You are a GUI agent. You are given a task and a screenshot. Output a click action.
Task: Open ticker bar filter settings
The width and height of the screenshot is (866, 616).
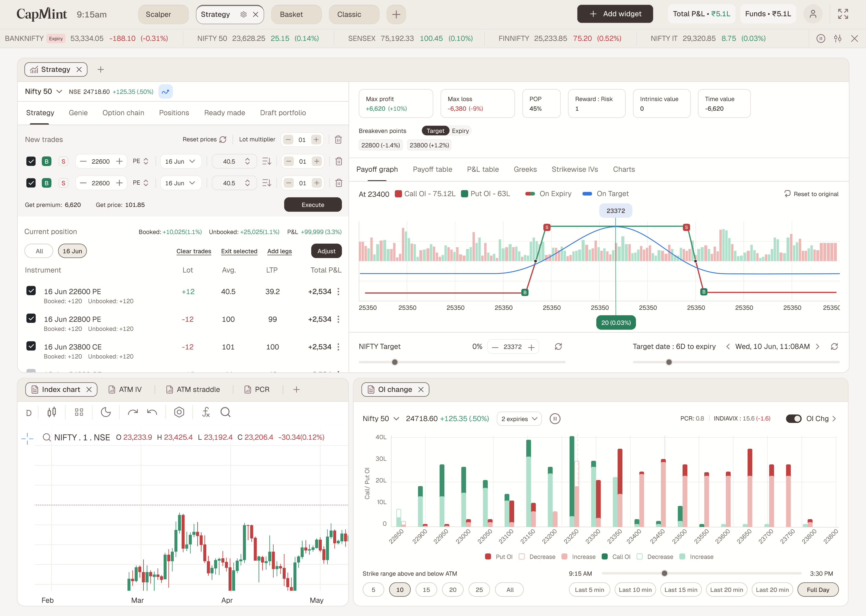837,38
